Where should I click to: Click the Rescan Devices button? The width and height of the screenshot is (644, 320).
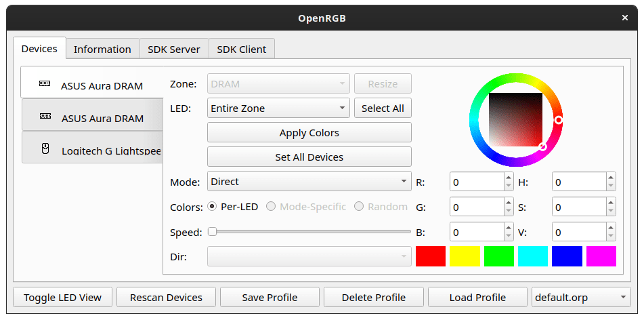(x=166, y=298)
